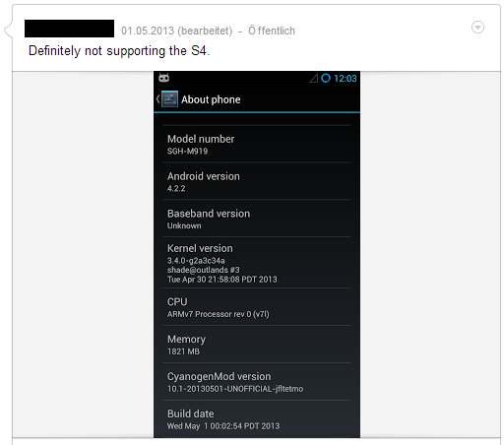
Task: Select the 'Definitely not supporting the S4.' text
Action: pos(119,51)
